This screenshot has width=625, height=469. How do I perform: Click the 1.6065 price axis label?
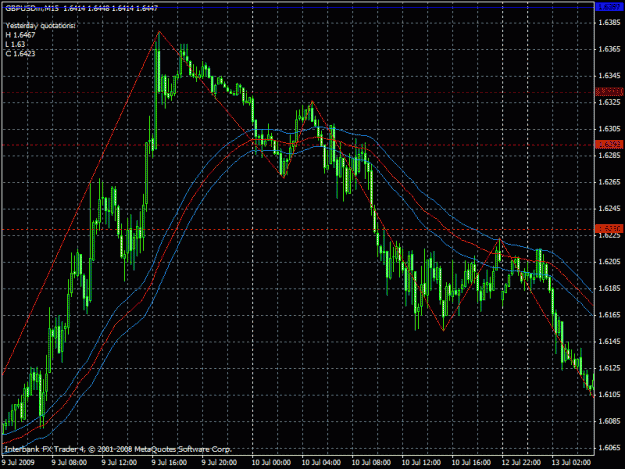pyautogui.click(x=609, y=448)
